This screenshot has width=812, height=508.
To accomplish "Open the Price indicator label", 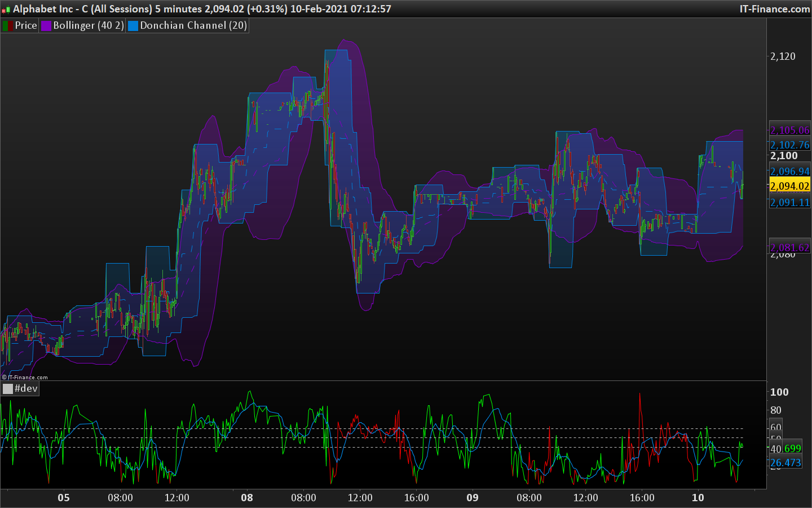I will tap(26, 25).
